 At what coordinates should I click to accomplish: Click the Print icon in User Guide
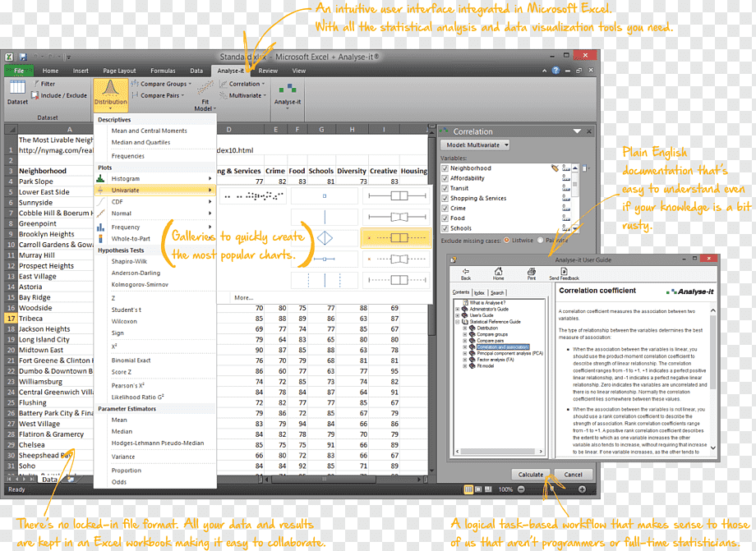click(x=532, y=272)
